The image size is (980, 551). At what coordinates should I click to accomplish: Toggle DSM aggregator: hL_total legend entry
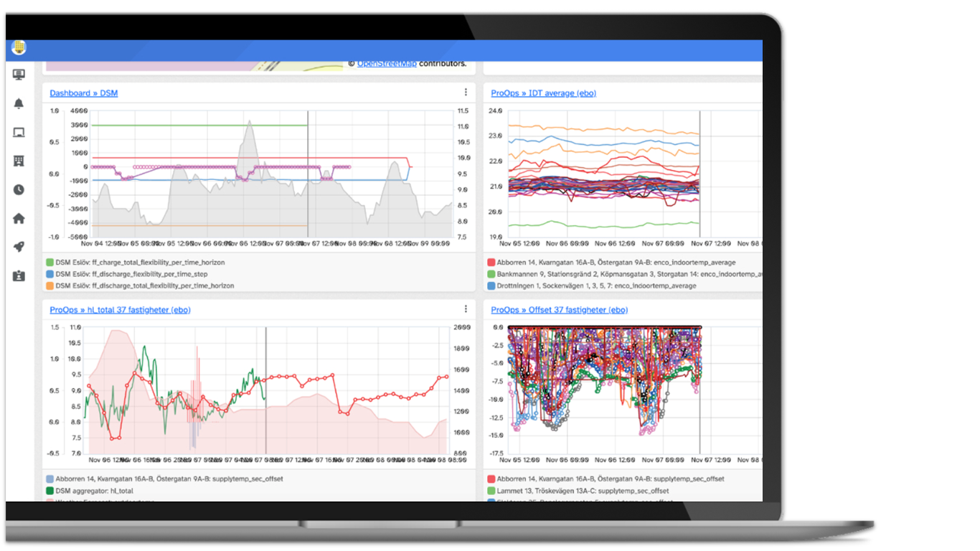point(90,491)
